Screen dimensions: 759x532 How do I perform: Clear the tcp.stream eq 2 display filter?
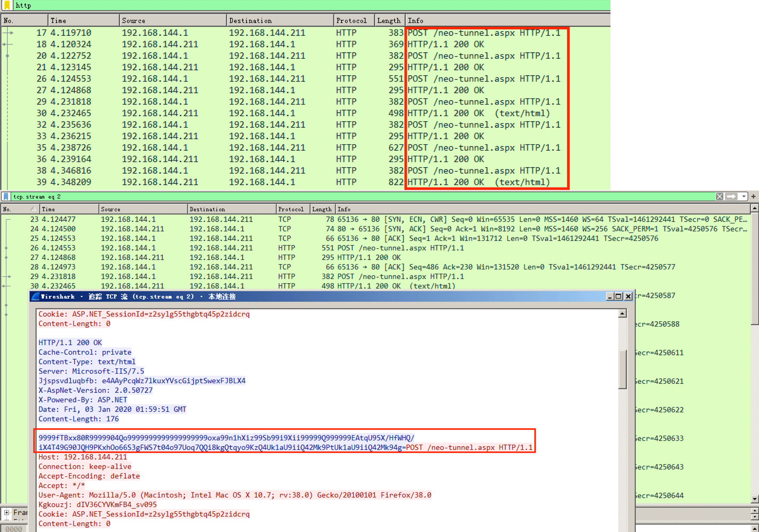click(719, 196)
